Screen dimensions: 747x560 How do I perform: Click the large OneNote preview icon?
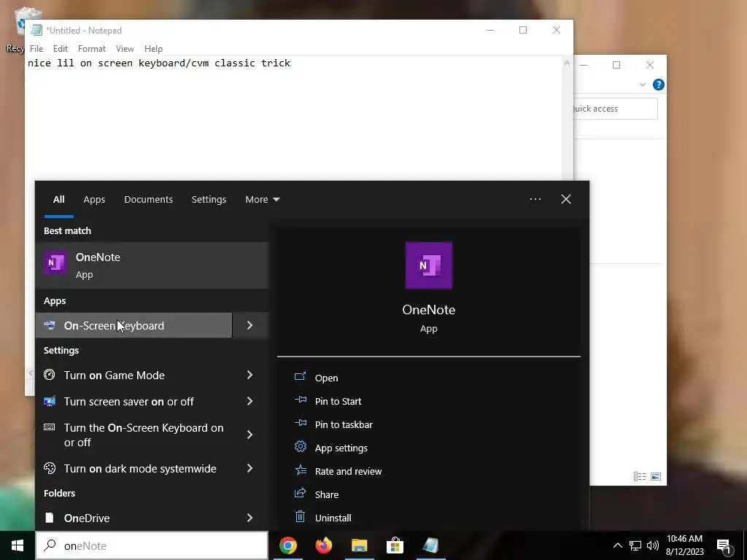tap(429, 265)
